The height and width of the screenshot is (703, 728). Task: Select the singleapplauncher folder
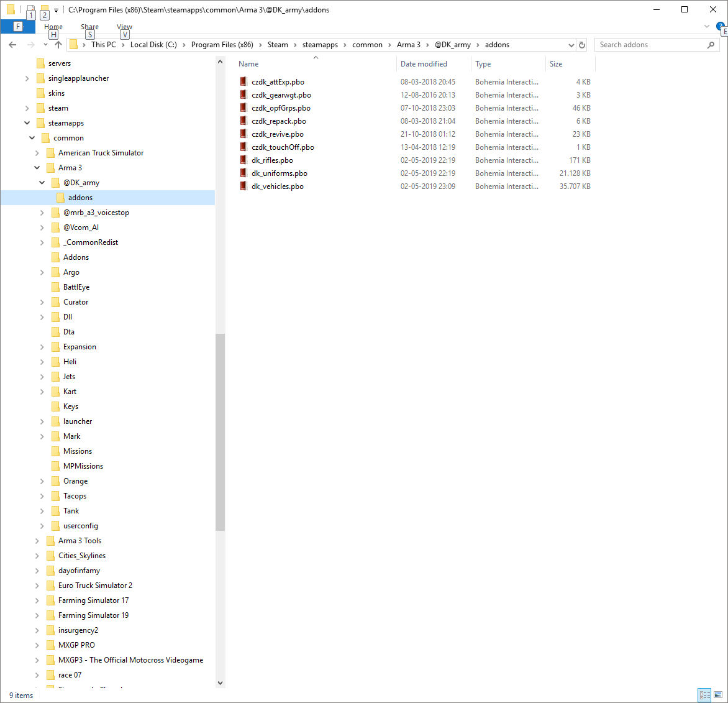[x=78, y=78]
